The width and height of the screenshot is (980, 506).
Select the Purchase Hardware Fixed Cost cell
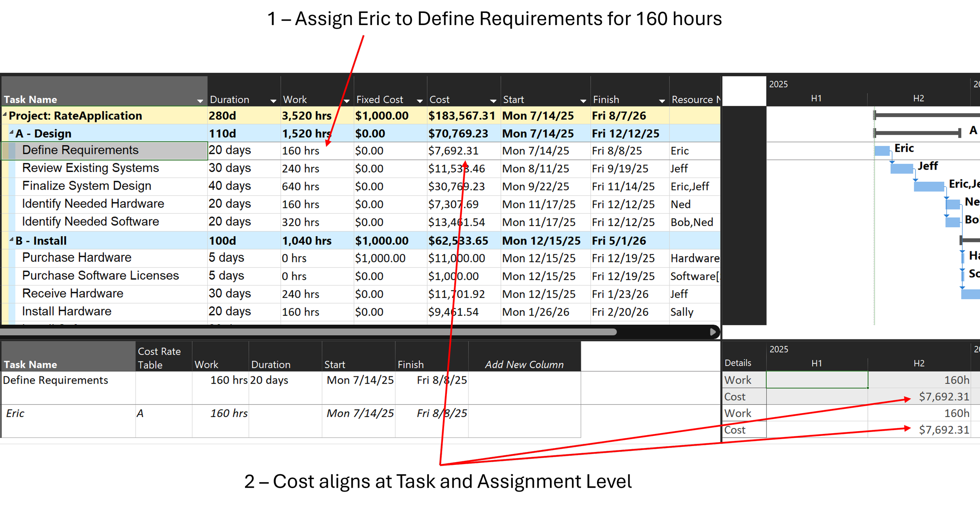[379, 258]
